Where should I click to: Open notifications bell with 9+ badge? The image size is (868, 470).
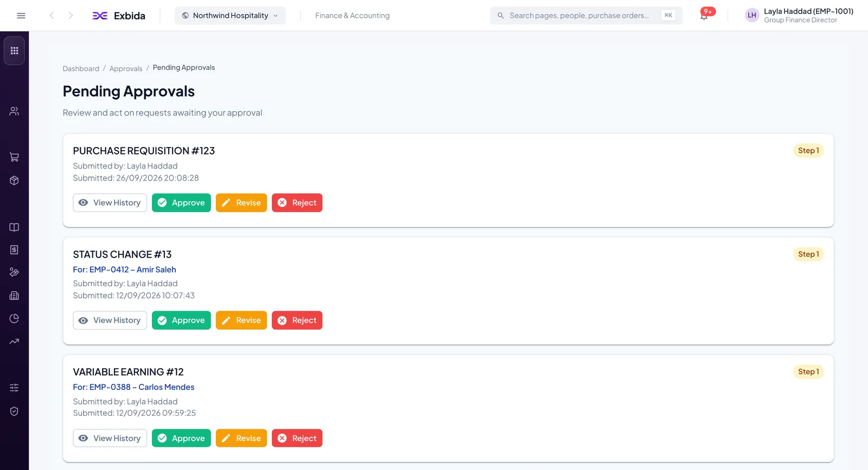(x=705, y=15)
